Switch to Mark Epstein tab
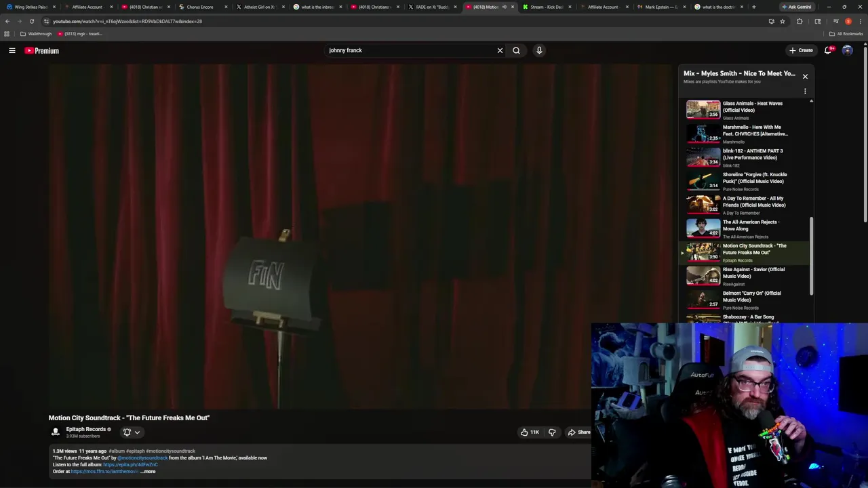Image resolution: width=868 pixels, height=488 pixels. click(x=661, y=7)
